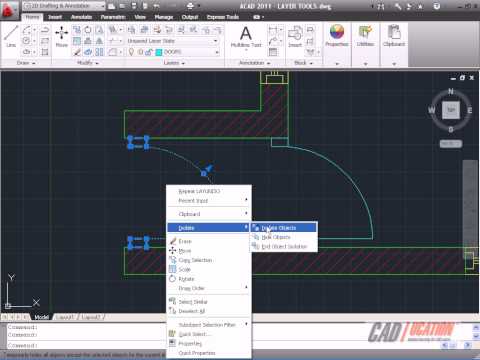Click the Rotate tool in ribbon Modify panel

coord(88,30)
